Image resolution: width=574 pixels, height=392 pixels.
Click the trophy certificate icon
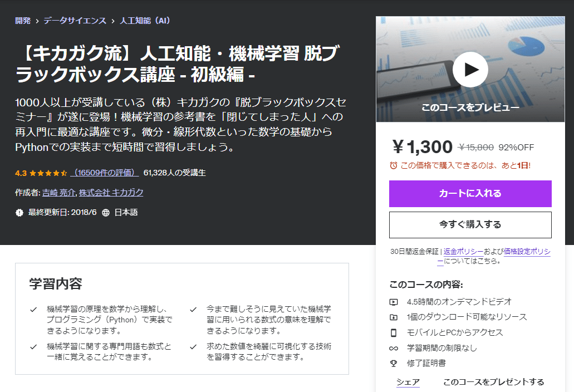point(394,364)
